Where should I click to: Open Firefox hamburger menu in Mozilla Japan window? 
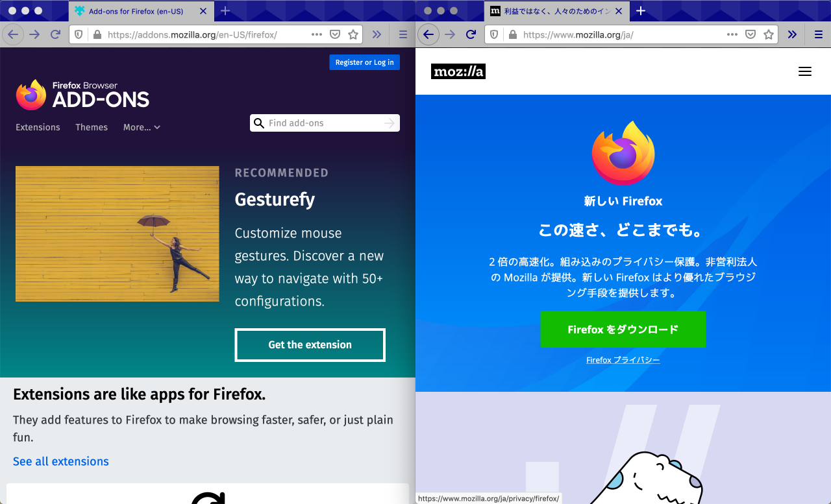818,34
